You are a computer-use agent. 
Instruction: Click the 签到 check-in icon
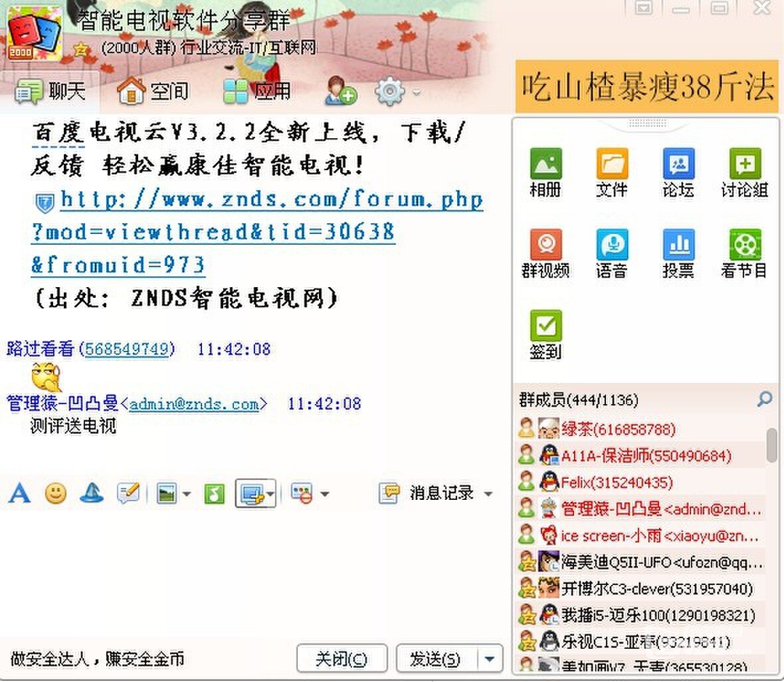pos(545,334)
